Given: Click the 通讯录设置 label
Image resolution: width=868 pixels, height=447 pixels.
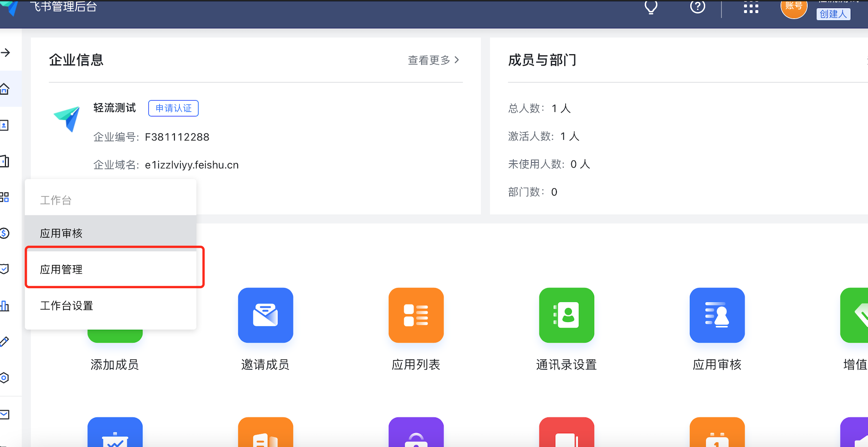Looking at the screenshot, I should (566, 365).
